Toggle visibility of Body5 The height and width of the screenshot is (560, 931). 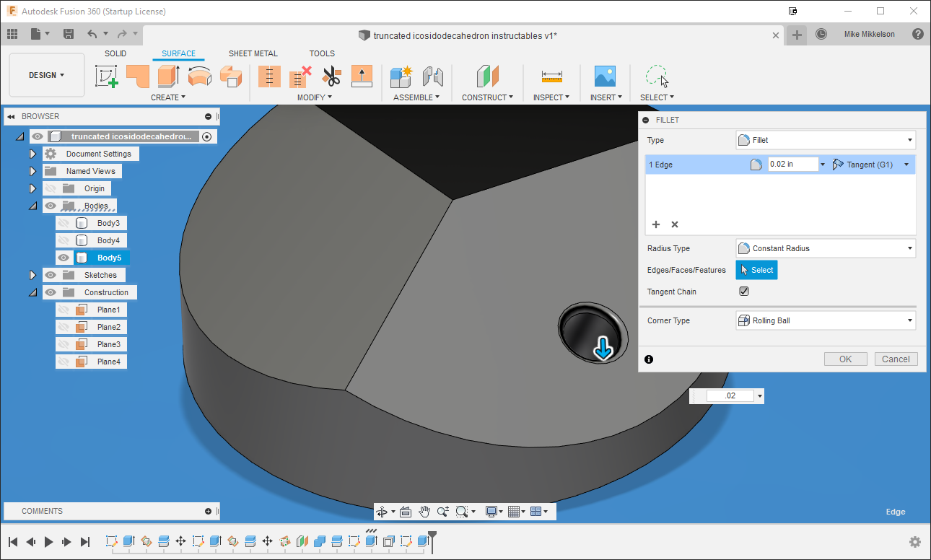[64, 257]
